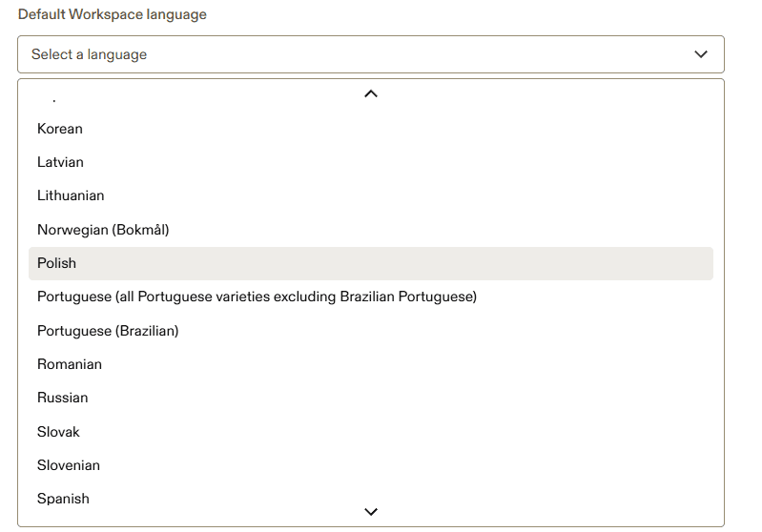Choose Portuguese (Brazilian) language

[x=108, y=331]
